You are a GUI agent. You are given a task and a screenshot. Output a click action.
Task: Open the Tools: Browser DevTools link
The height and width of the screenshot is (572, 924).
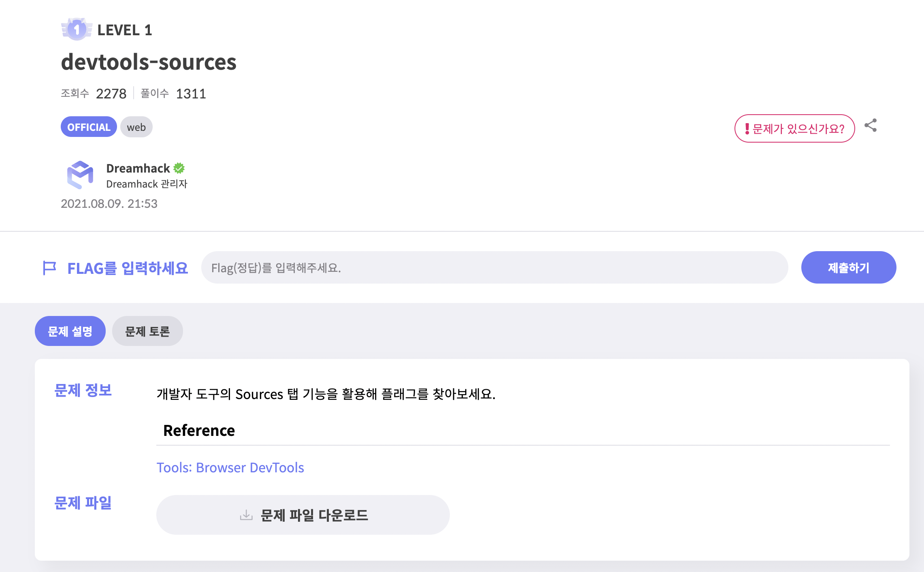tap(230, 467)
